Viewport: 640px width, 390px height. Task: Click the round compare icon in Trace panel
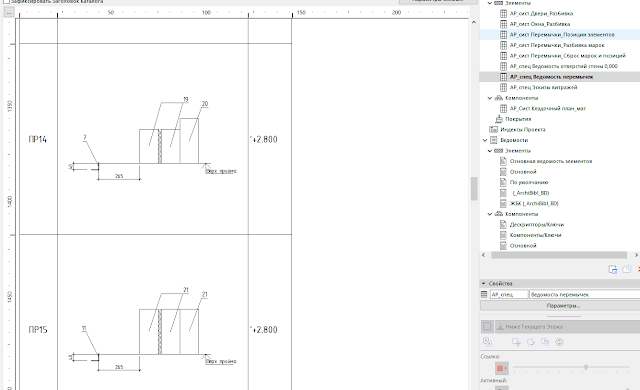[x=559, y=342]
